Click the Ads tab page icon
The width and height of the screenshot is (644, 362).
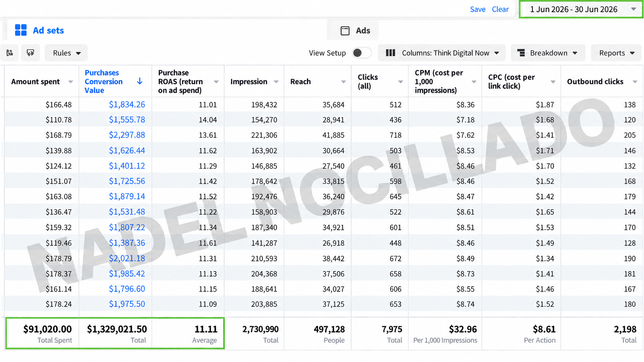click(x=345, y=30)
